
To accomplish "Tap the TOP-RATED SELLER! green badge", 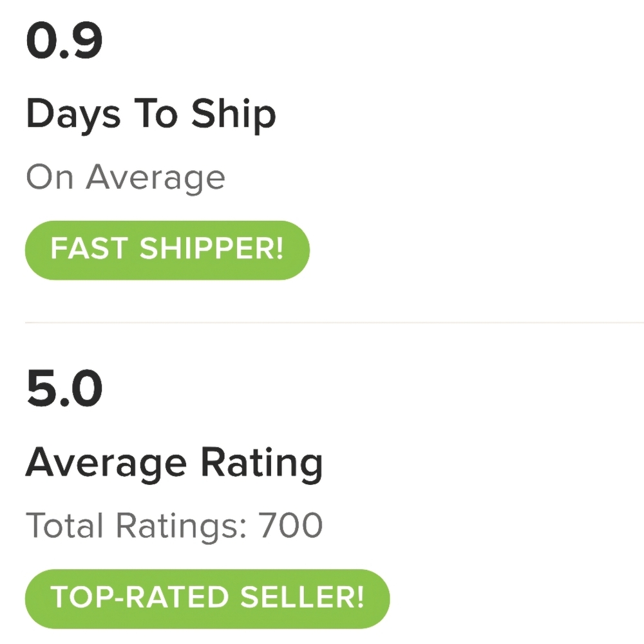I will pos(207,598).
